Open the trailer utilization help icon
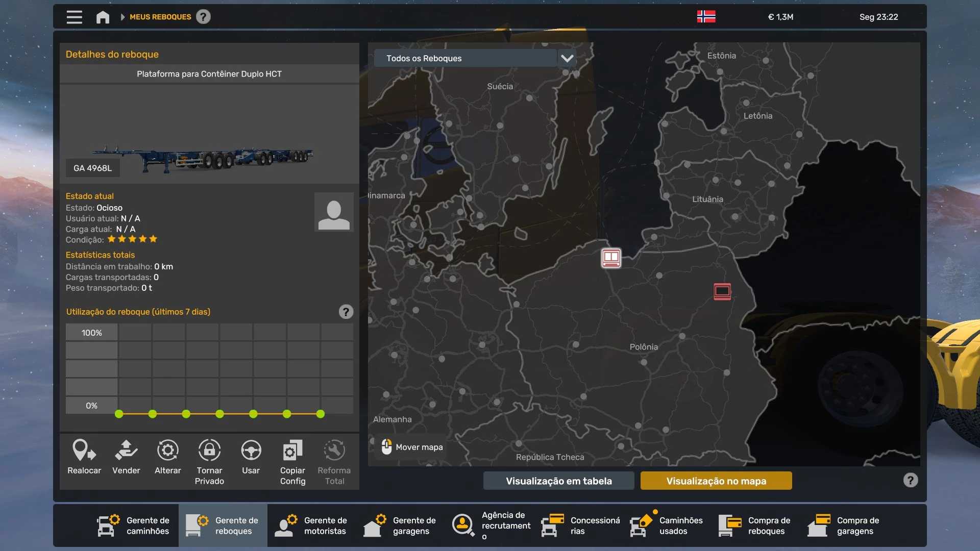The image size is (980, 551). [346, 312]
